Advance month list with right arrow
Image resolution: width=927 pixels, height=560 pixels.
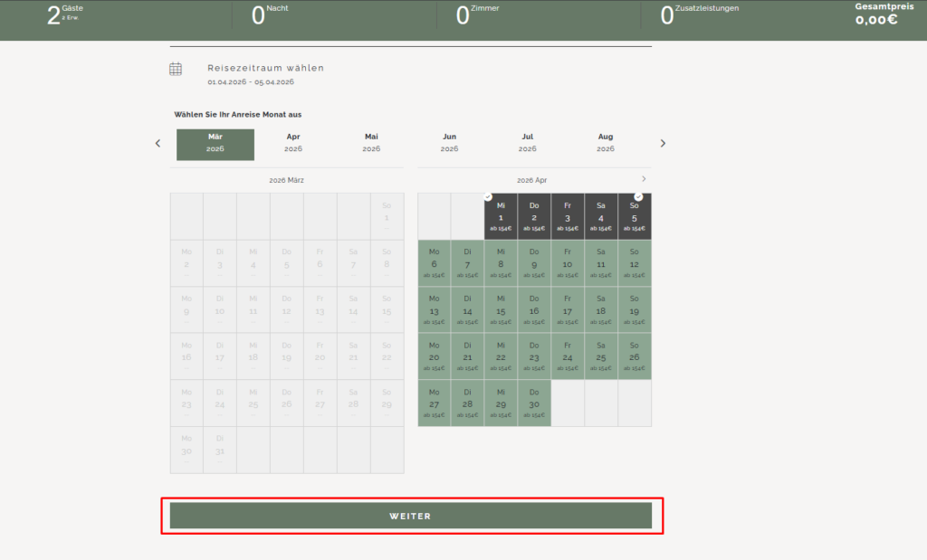coord(663,143)
